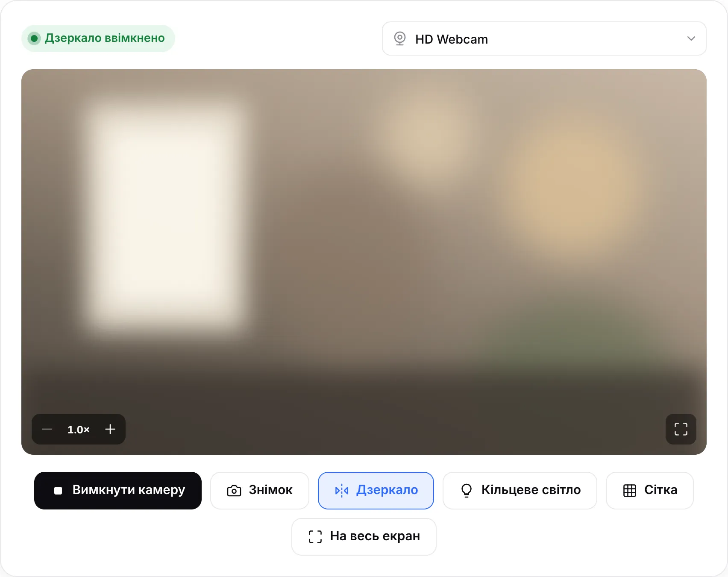Zoom out with the minus icon
The height and width of the screenshot is (577, 728).
[x=47, y=429]
